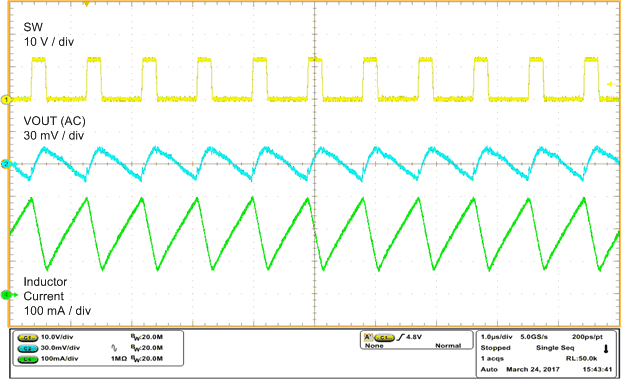The height and width of the screenshot is (379, 625).
Task: Click the '100mA/div' channel 4 scale
Action: (x=59, y=359)
